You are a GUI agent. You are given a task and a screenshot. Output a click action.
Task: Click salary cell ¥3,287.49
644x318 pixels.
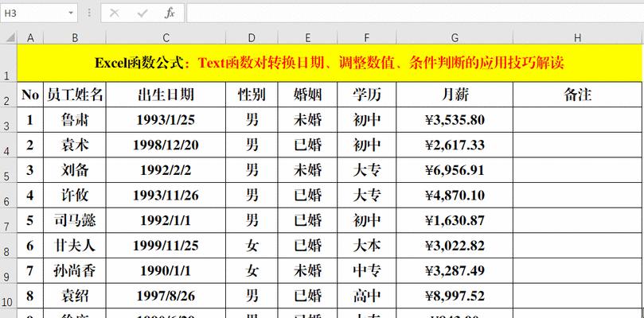[x=455, y=270]
